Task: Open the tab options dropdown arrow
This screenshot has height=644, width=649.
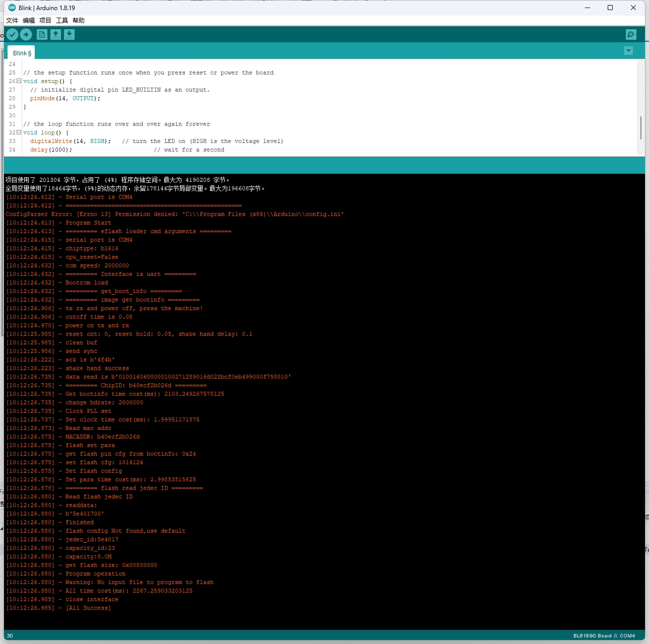Action: (628, 51)
